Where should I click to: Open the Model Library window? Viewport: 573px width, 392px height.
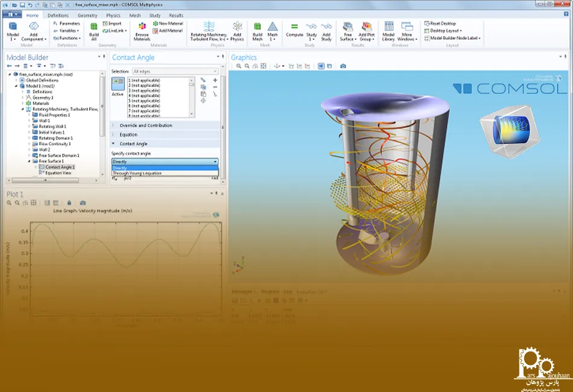[388, 31]
